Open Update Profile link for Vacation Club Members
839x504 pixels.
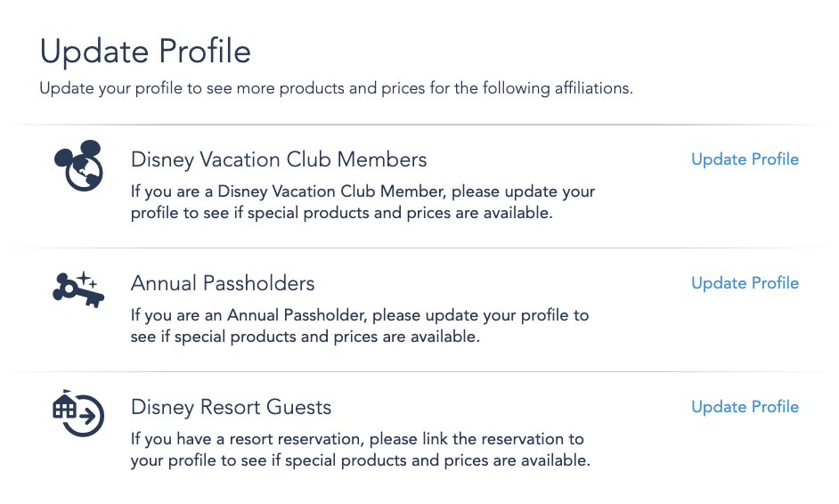pyautogui.click(x=745, y=159)
